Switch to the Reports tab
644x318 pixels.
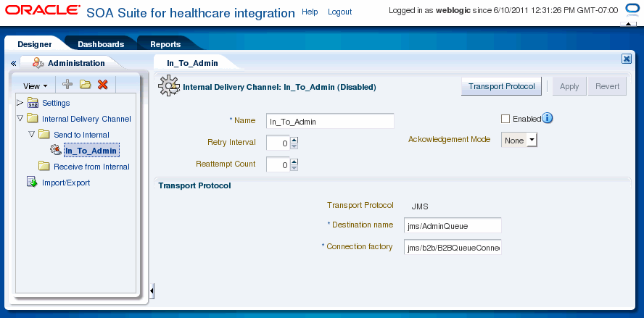165,44
